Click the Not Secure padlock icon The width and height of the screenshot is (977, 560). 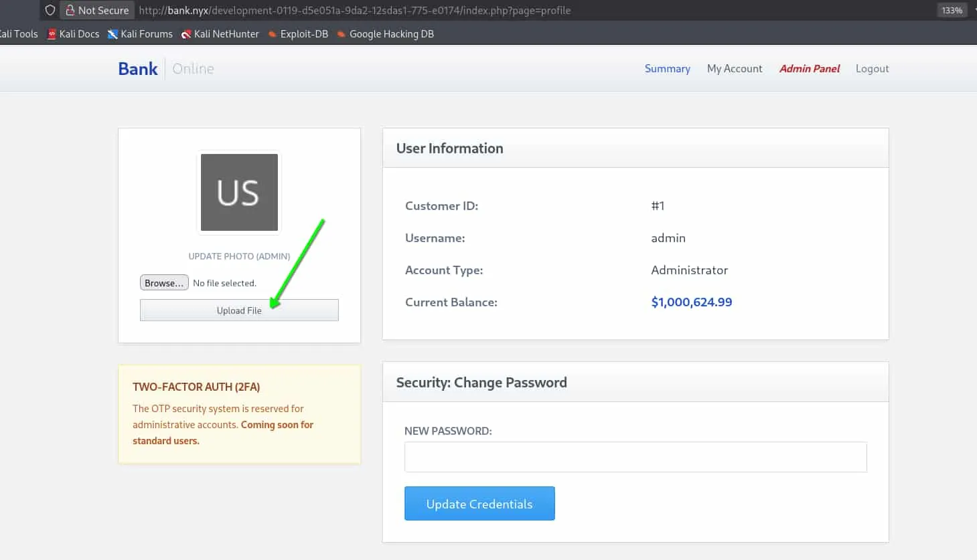(70, 10)
